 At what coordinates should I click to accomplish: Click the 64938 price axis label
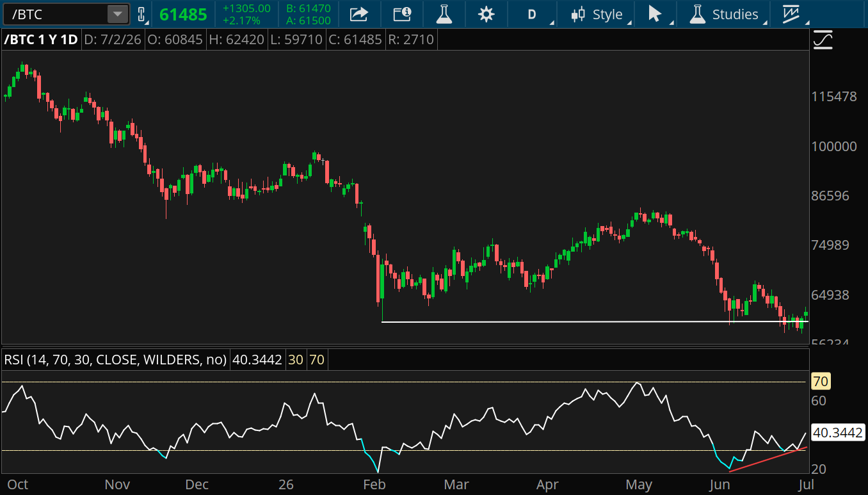click(x=830, y=295)
